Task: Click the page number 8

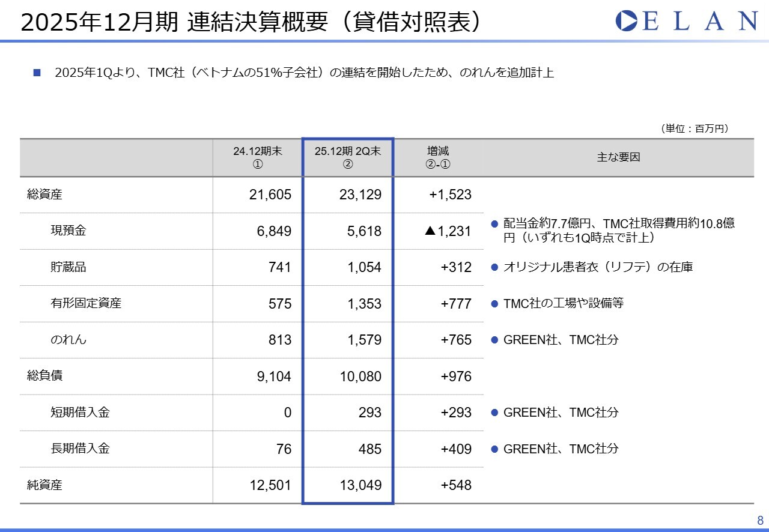Action: tap(760, 520)
